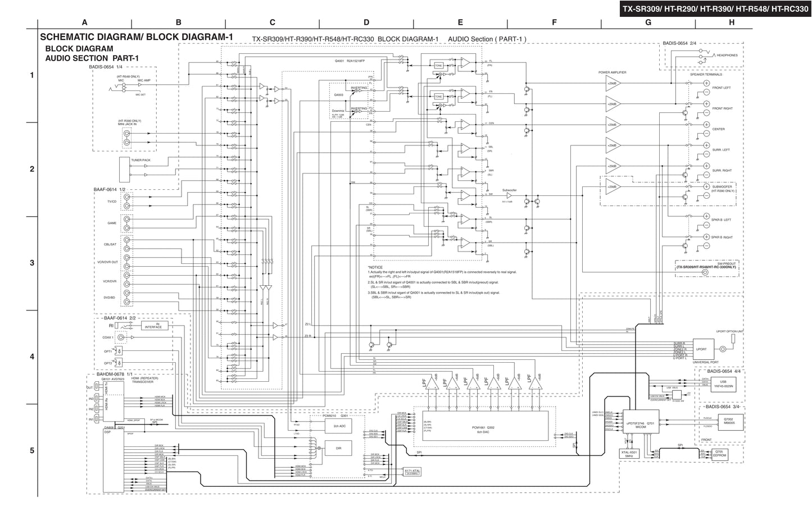Click the DIR block near PCM9210
The height and width of the screenshot is (525, 812).
click(x=338, y=448)
